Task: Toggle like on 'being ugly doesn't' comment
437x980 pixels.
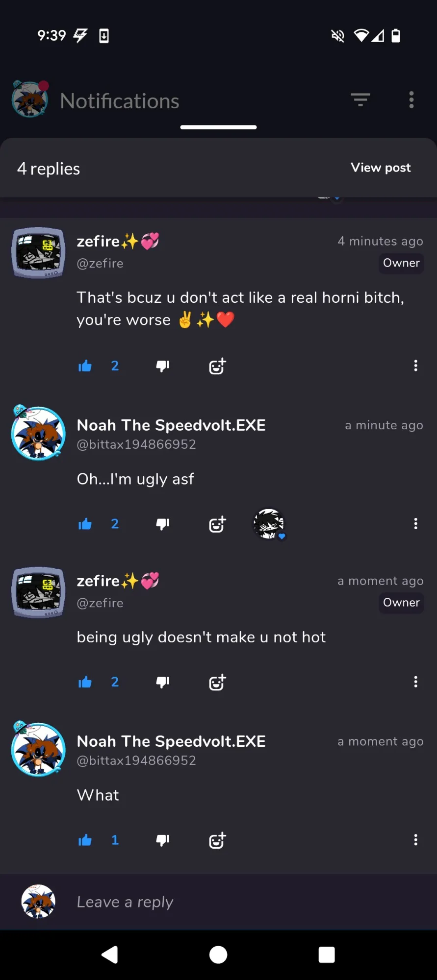Action: click(x=85, y=682)
